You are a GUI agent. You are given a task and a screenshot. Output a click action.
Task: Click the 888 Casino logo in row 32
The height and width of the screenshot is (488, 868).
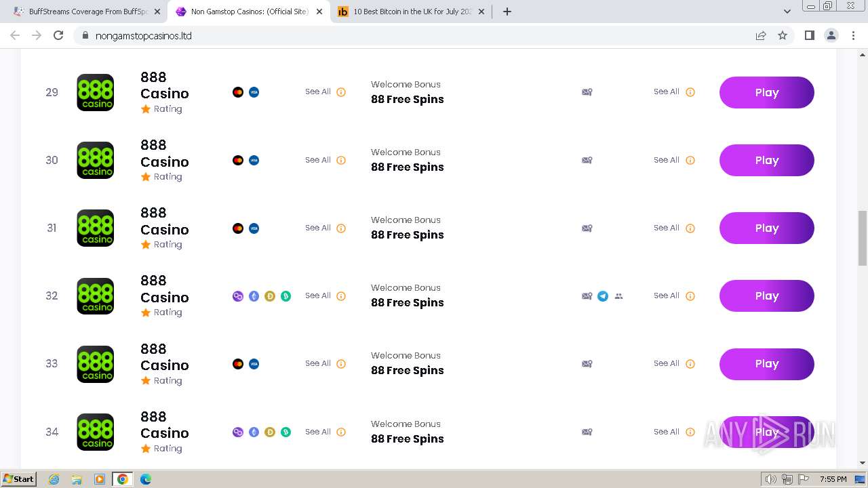click(95, 296)
